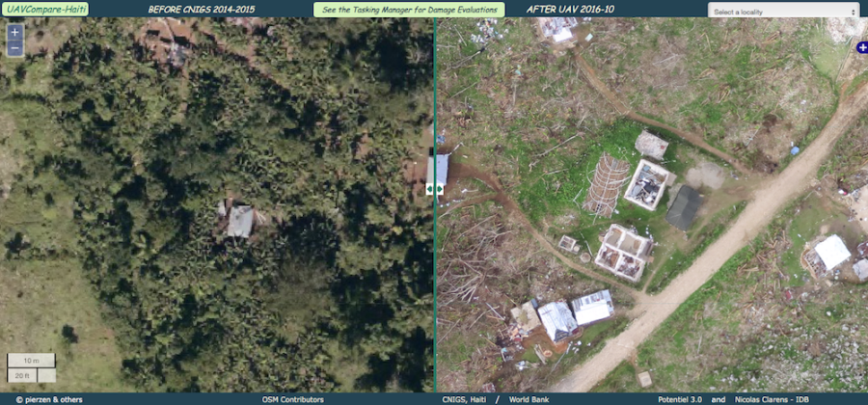The width and height of the screenshot is (868, 405).
Task: Zoom out of the map
Action: [14, 47]
